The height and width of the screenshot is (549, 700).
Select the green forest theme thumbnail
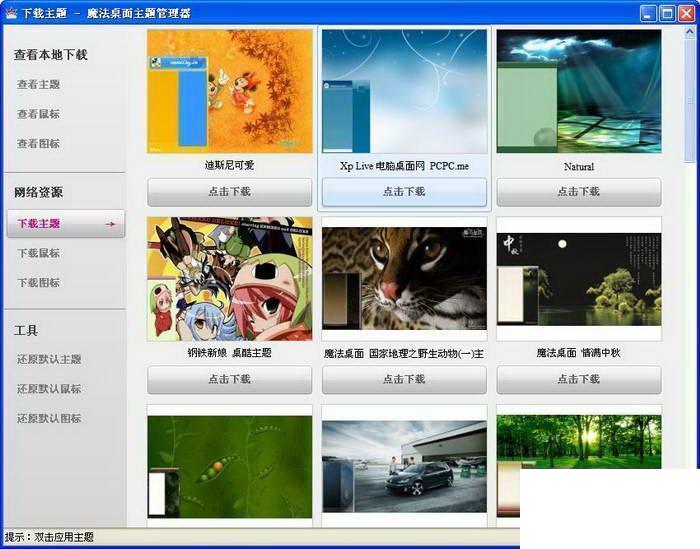click(x=579, y=442)
